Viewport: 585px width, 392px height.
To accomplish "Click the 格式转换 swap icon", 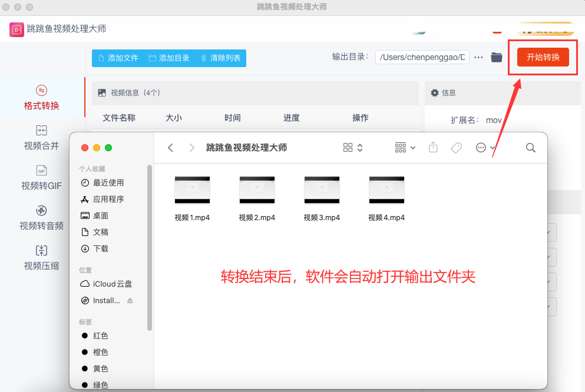I will pyautogui.click(x=41, y=90).
